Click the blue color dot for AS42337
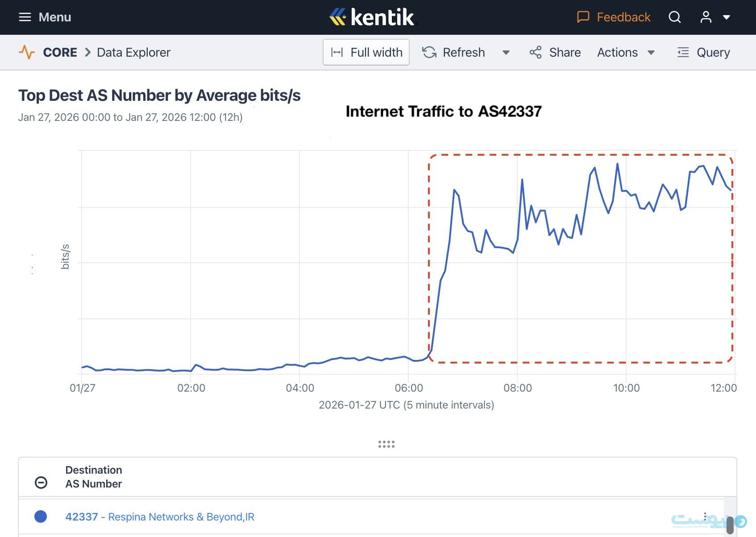 41,516
